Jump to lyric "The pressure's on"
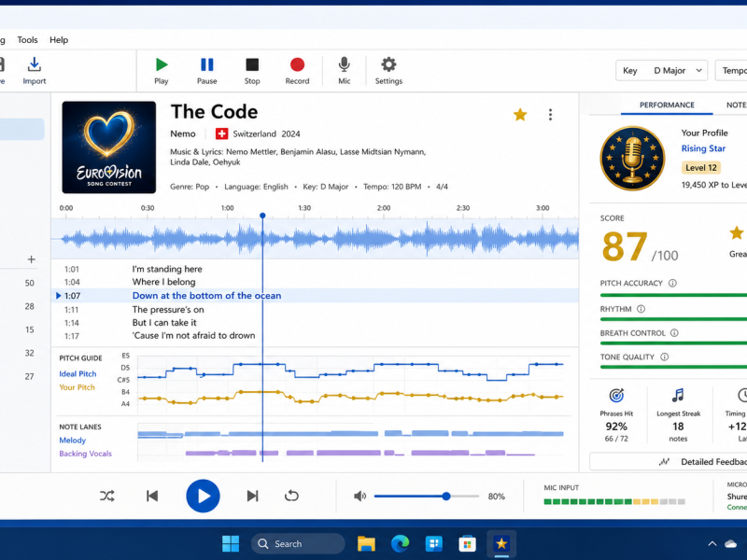This screenshot has width=747, height=560. coord(168,310)
